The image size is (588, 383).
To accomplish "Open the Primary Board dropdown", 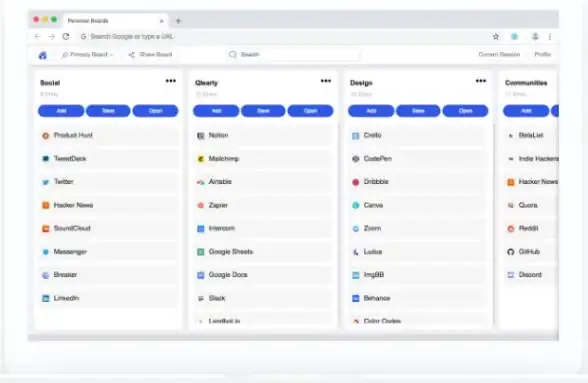I will coord(87,55).
